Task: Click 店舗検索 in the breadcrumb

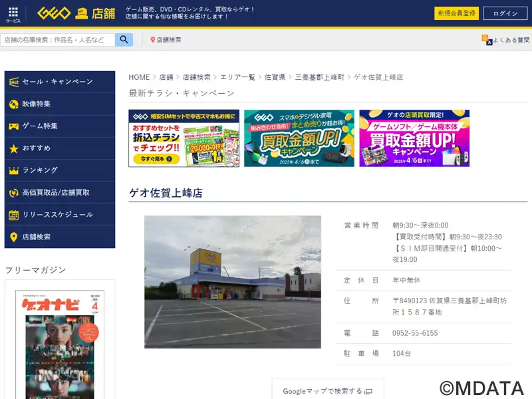Action: [196, 77]
